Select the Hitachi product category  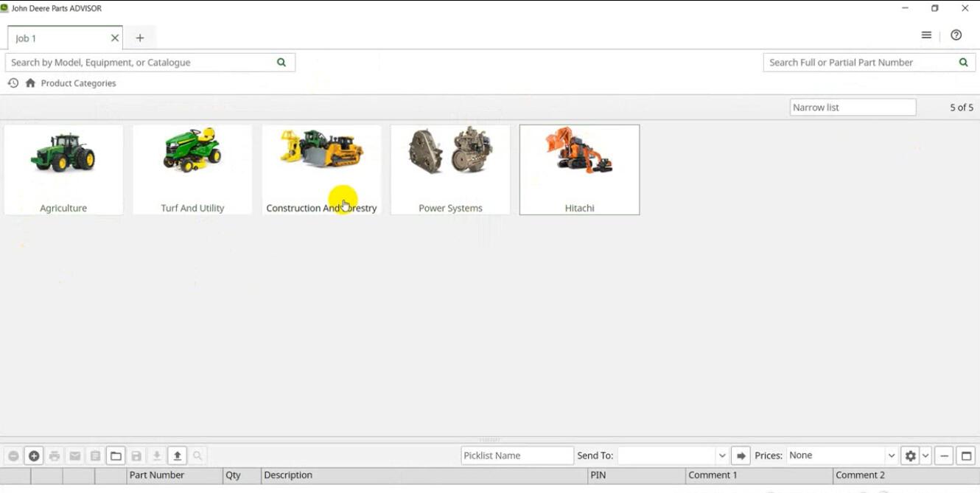click(579, 169)
